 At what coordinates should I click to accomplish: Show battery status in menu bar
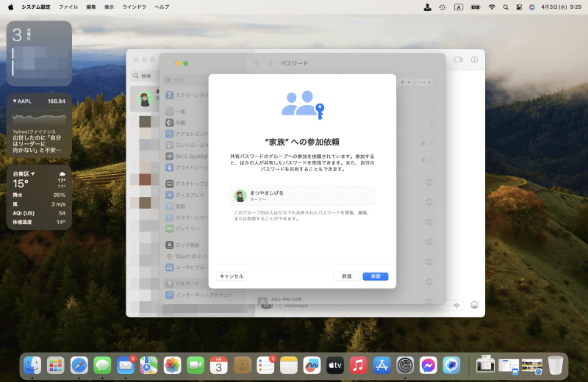pos(476,7)
